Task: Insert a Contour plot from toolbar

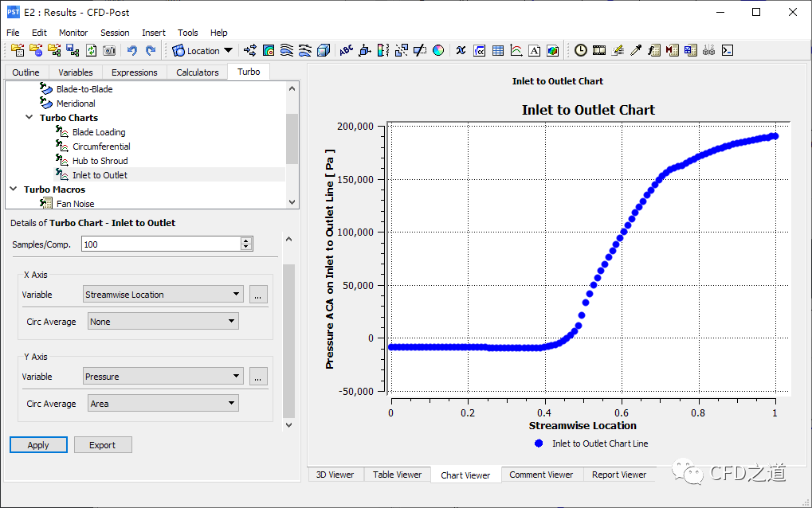Action: tap(269, 50)
